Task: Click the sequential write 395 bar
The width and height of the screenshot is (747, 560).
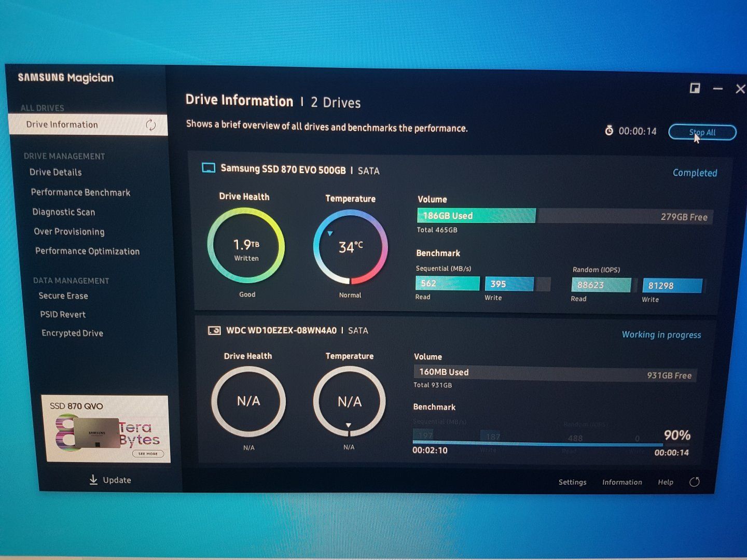Action: pos(509,284)
